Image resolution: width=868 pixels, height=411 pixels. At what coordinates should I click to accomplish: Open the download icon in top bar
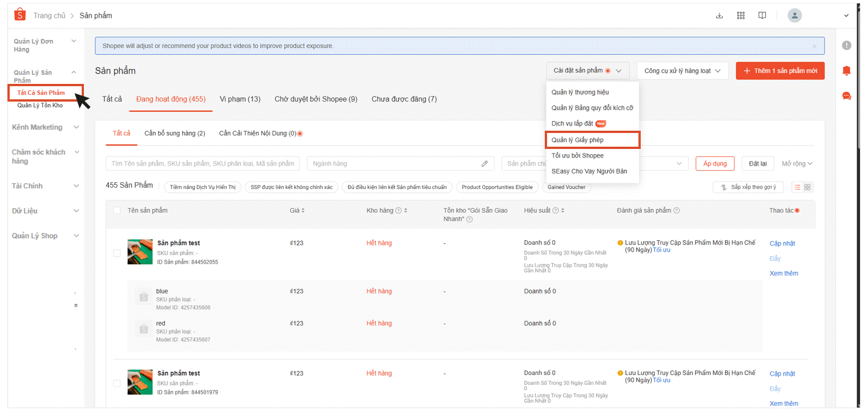pyautogui.click(x=720, y=15)
